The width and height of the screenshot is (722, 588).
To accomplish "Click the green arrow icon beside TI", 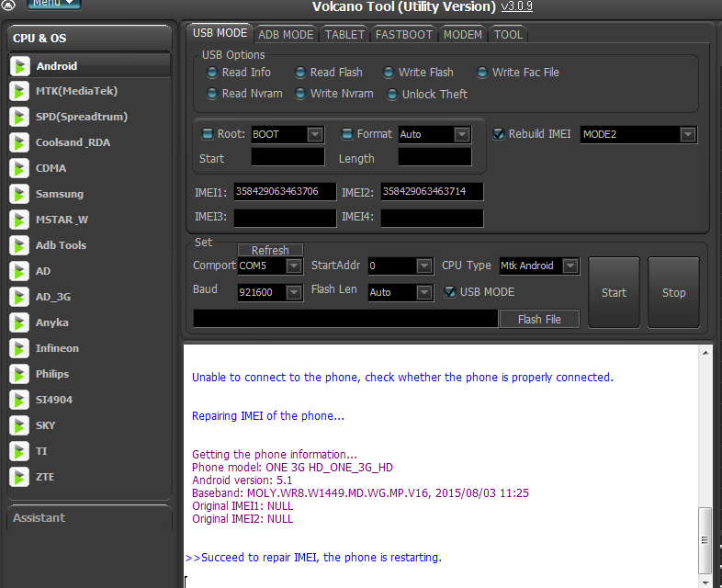I will pos(20,451).
